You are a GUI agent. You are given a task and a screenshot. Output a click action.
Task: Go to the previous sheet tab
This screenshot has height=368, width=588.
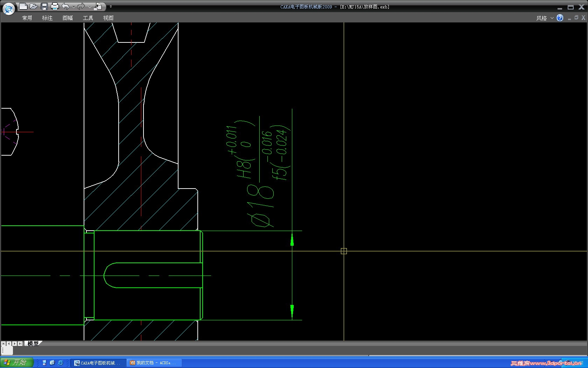coord(9,343)
